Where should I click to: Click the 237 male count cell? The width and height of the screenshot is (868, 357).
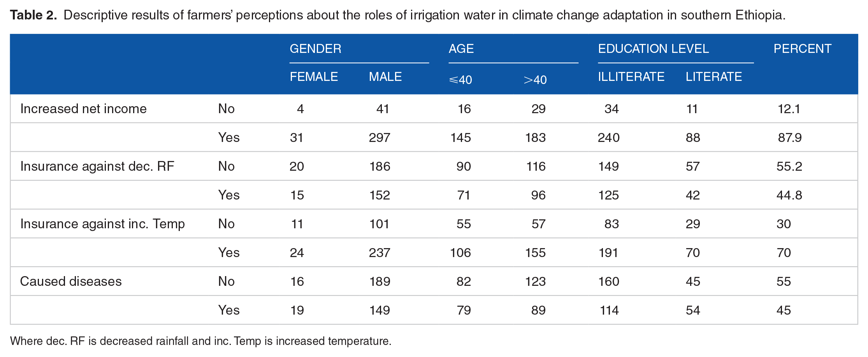(380, 252)
